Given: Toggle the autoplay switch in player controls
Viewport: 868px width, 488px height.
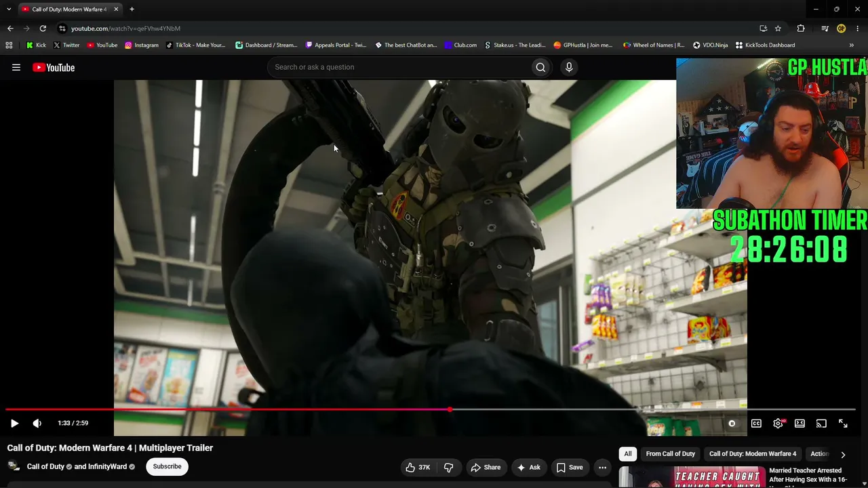Looking at the screenshot, I should 732,424.
